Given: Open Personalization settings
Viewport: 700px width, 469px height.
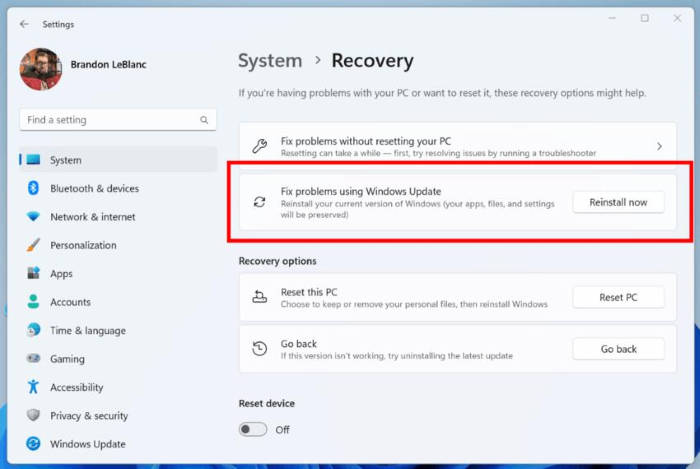Looking at the screenshot, I should pyautogui.click(x=83, y=245).
